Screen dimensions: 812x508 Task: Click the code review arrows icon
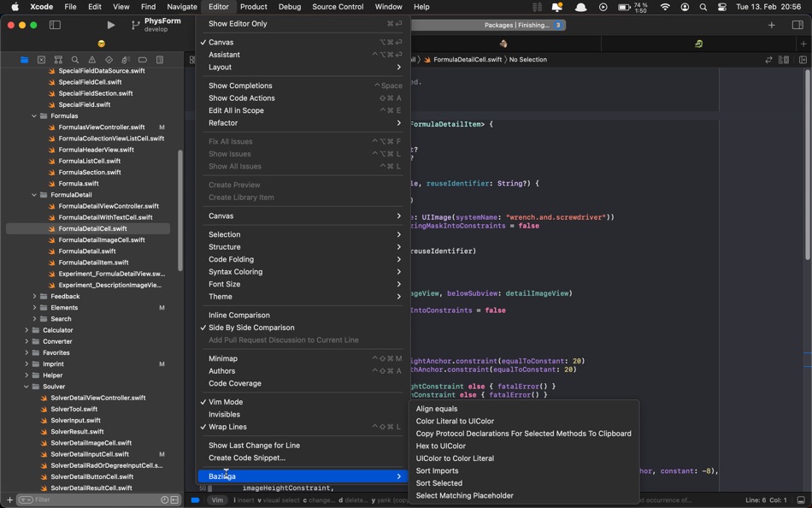(768, 60)
